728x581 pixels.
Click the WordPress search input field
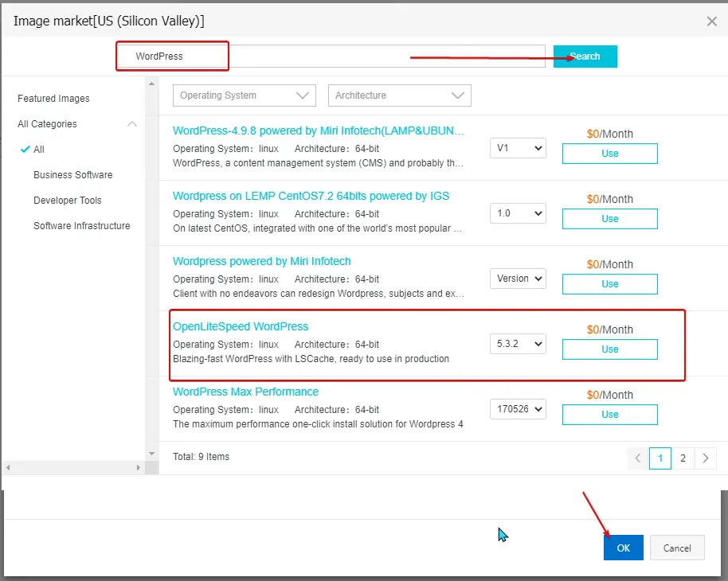(x=331, y=57)
